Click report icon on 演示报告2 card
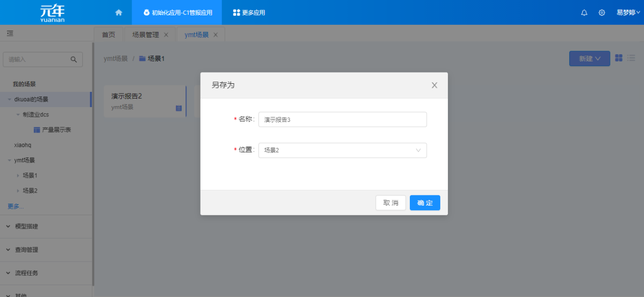Viewport: 644px width, 297px height. coord(179,108)
